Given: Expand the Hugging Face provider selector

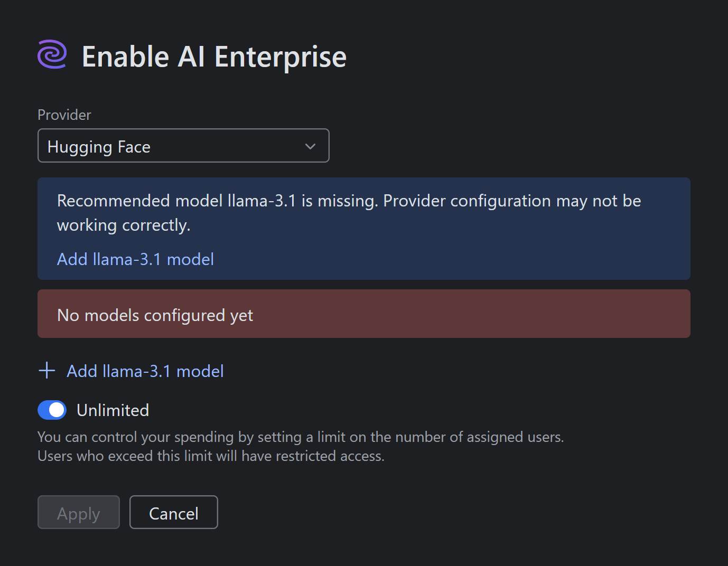Looking at the screenshot, I should [183, 146].
